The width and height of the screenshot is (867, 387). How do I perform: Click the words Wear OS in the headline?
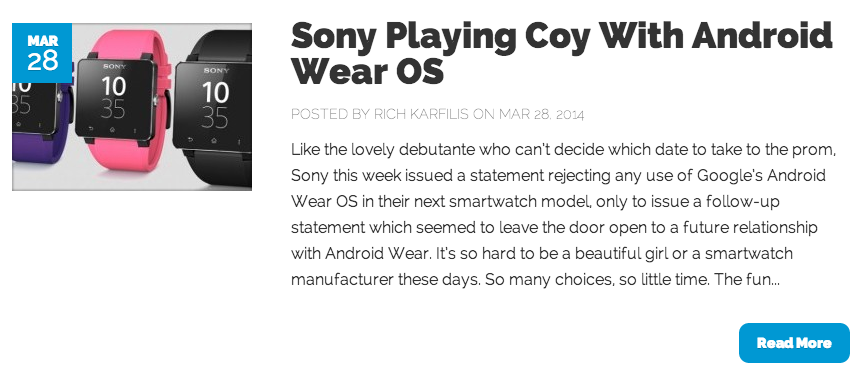point(367,71)
